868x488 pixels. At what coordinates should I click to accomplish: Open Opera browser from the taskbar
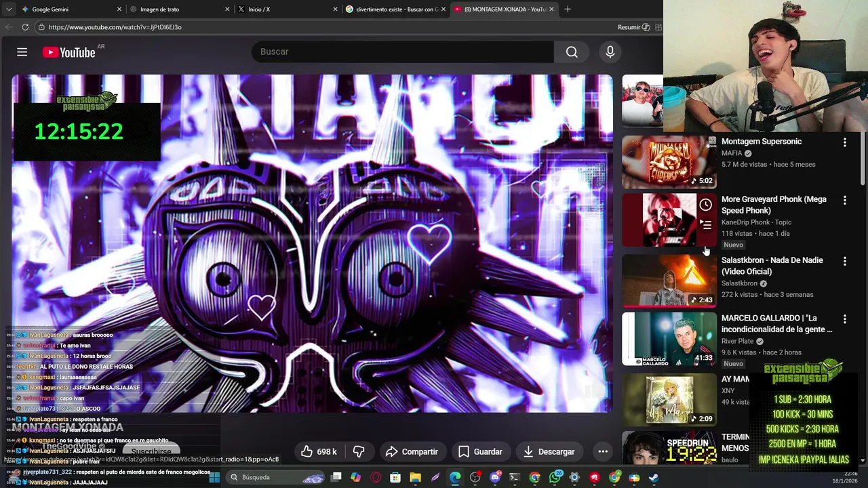coord(376,477)
